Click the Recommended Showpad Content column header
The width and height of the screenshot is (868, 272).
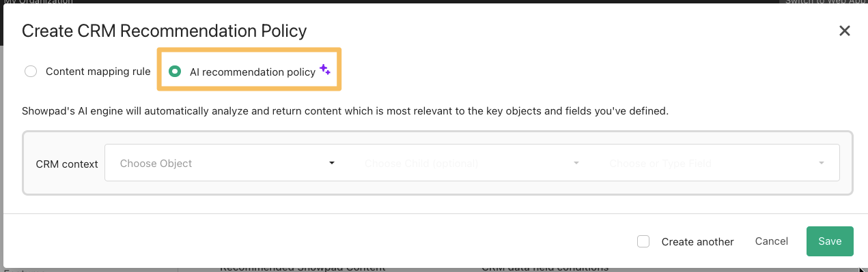[303, 269]
